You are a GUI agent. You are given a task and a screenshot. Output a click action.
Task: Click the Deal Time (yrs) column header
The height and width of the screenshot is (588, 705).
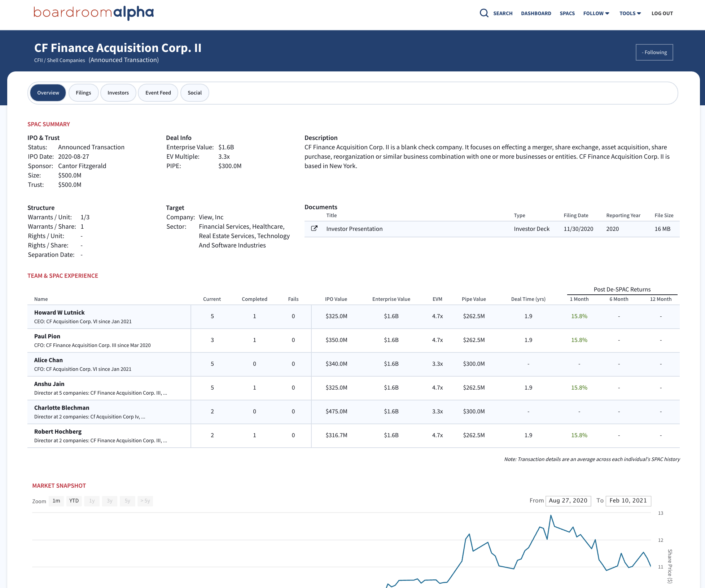point(528,299)
